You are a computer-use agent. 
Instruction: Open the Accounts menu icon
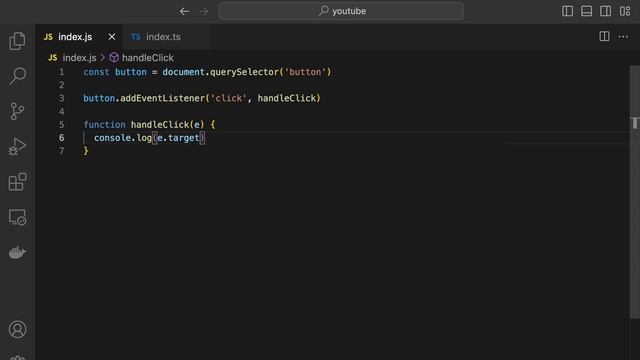click(x=17, y=329)
